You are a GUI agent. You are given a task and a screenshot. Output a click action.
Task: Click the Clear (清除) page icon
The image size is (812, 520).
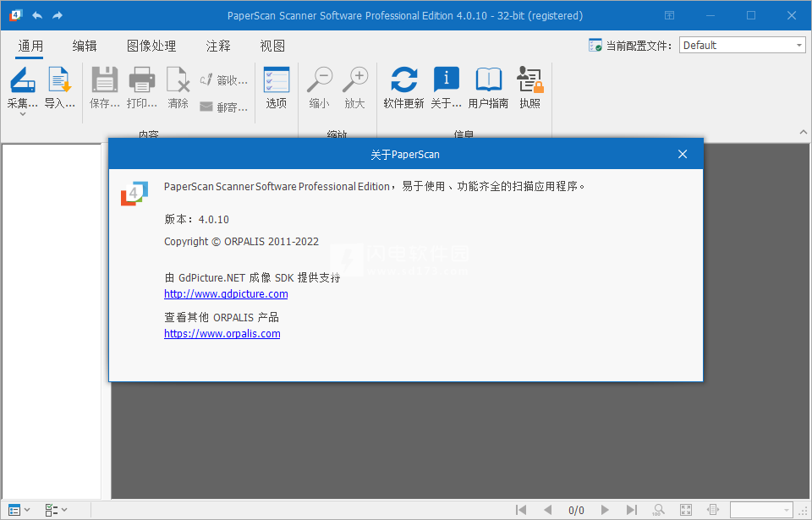178,80
